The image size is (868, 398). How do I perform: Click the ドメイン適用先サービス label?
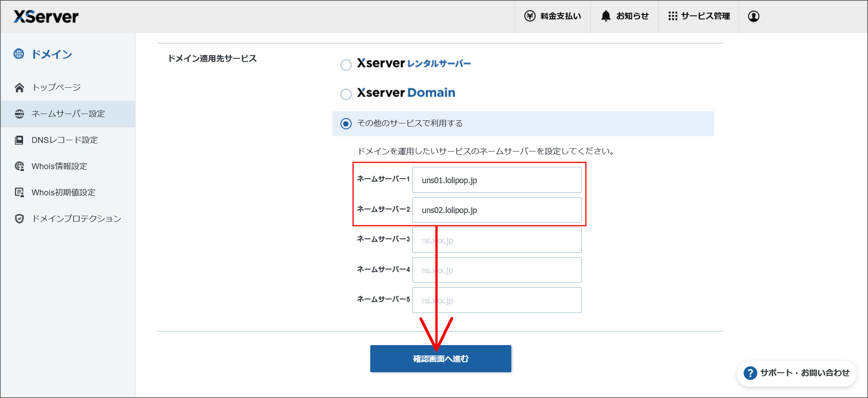pos(212,58)
